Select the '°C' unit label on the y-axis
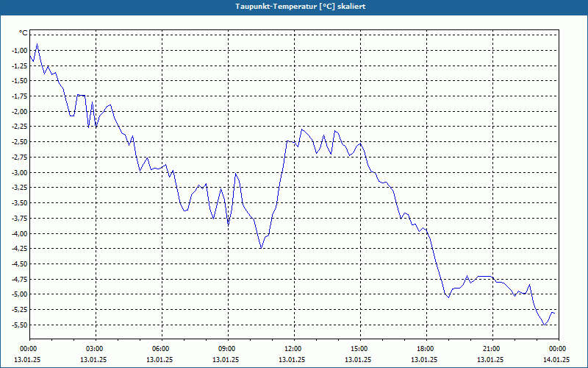This screenshot has width=588, height=368. coord(24,33)
